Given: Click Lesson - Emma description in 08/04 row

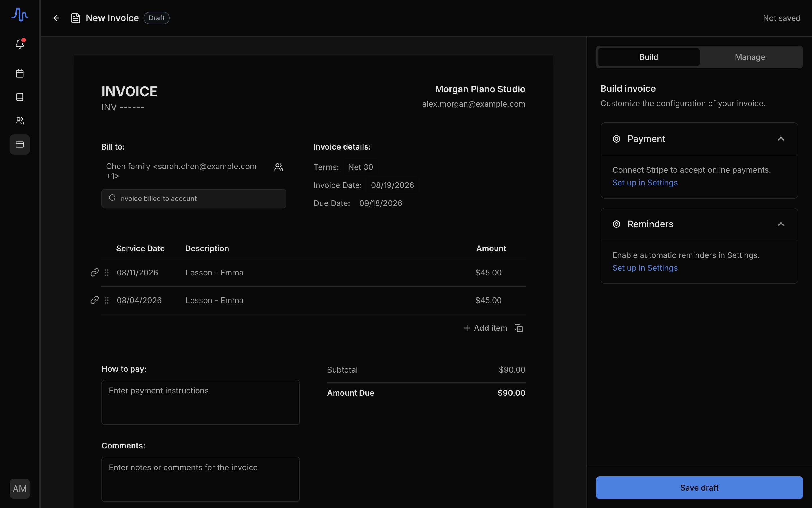Looking at the screenshot, I should pos(214,300).
